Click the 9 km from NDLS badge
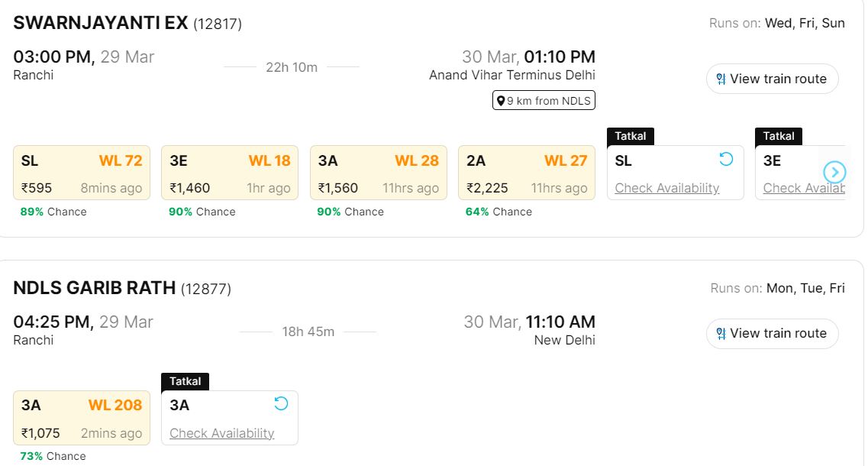 [544, 101]
